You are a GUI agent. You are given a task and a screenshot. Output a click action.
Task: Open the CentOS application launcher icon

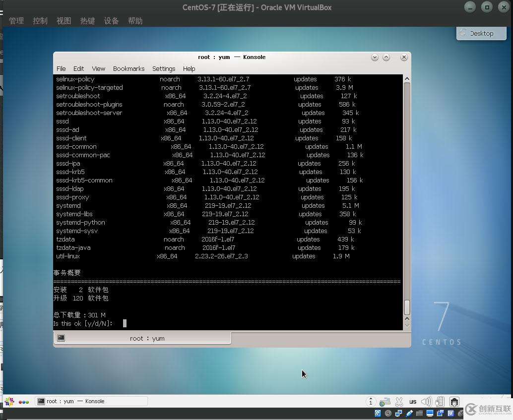point(9,401)
